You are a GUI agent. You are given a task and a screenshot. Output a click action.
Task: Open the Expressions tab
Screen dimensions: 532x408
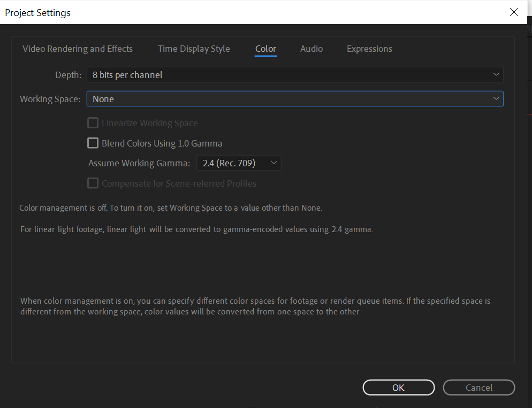tap(369, 49)
